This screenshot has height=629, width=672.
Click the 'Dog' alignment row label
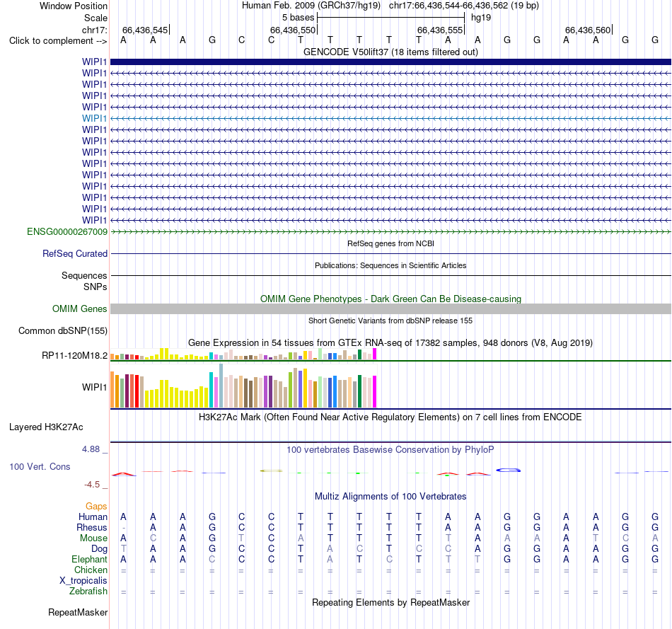tap(99, 549)
